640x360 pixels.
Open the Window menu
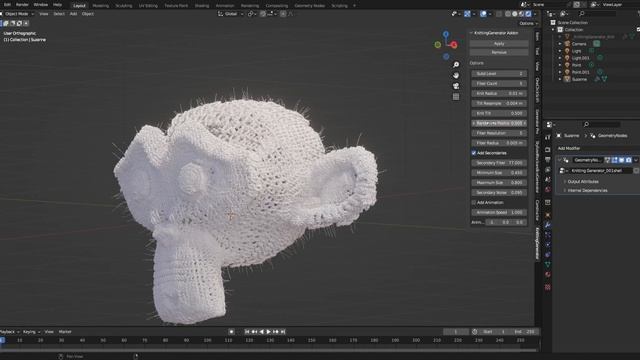[x=41, y=4]
